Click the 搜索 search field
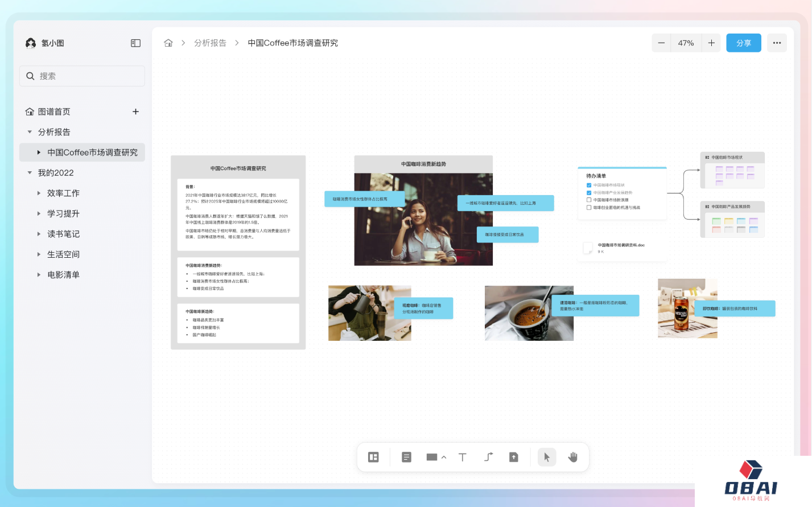 click(x=83, y=76)
